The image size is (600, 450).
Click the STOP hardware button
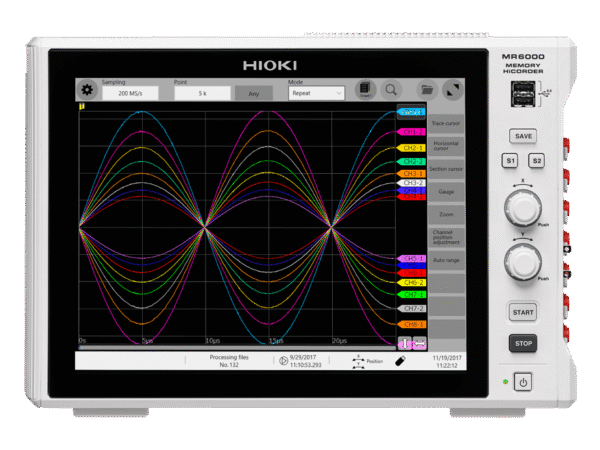point(523,344)
